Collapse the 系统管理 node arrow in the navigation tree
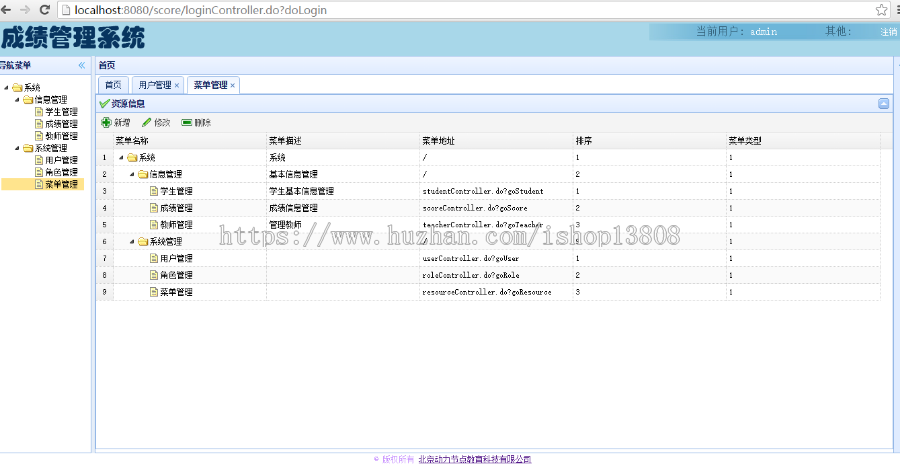The height and width of the screenshot is (466, 900). tap(17, 148)
